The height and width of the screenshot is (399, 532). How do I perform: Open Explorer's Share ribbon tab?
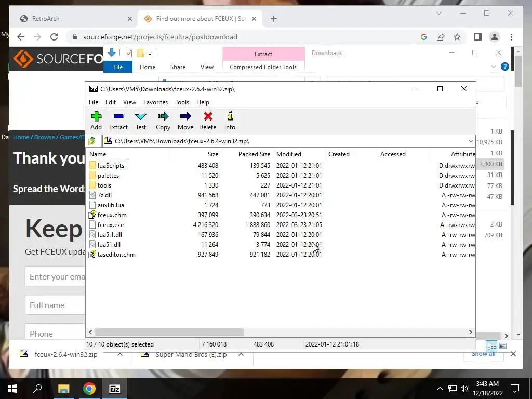178,67
